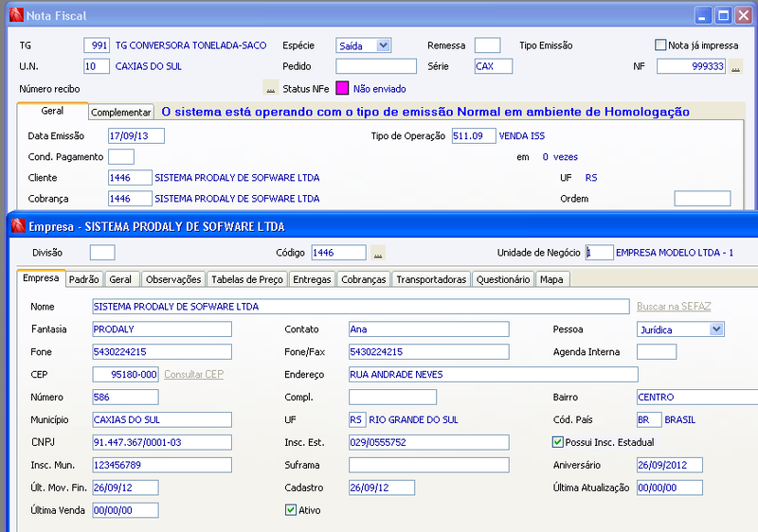The width and height of the screenshot is (758, 532).
Task: Toggle the Nota já impressa checkbox
Action: tap(660, 44)
